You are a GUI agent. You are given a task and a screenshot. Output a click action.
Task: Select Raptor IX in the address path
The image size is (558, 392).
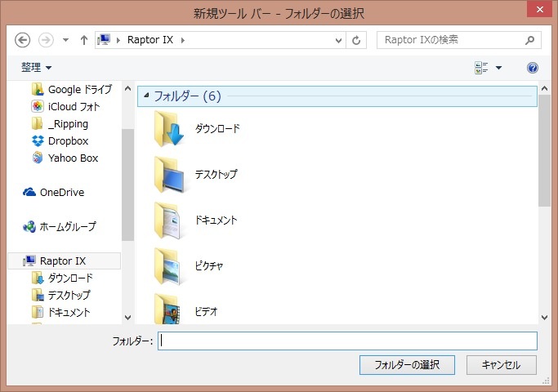click(x=150, y=40)
